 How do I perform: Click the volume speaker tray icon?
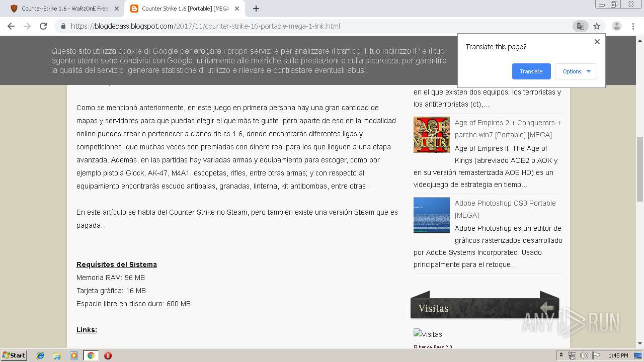pos(584,355)
